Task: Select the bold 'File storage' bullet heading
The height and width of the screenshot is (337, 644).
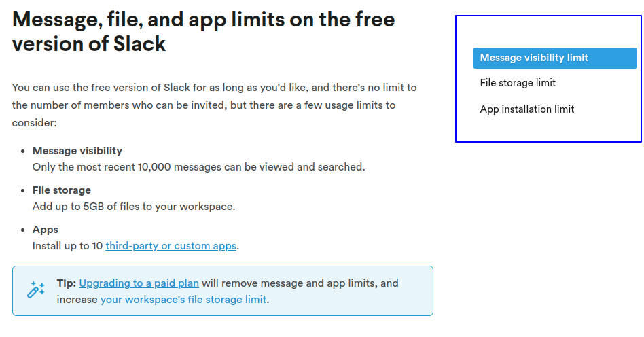Action: pos(62,190)
